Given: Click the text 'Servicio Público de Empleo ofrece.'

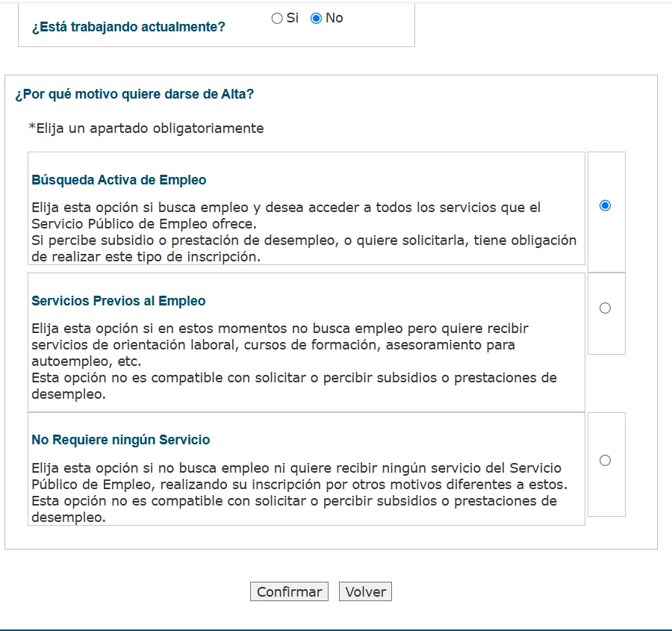Looking at the screenshot, I should [x=144, y=224].
